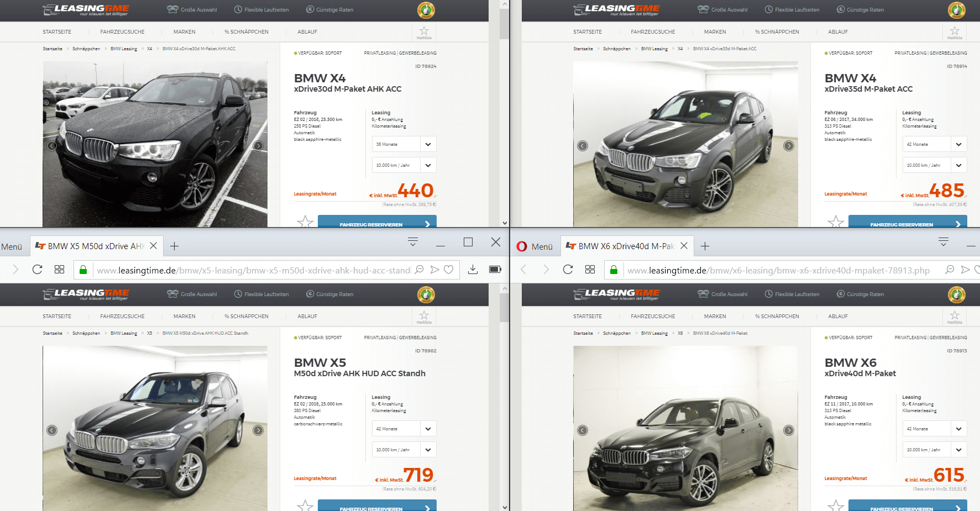This screenshot has height=511, width=980.
Task: Open Merkliste star in X4 xDrive30d window
Action: [x=424, y=32]
